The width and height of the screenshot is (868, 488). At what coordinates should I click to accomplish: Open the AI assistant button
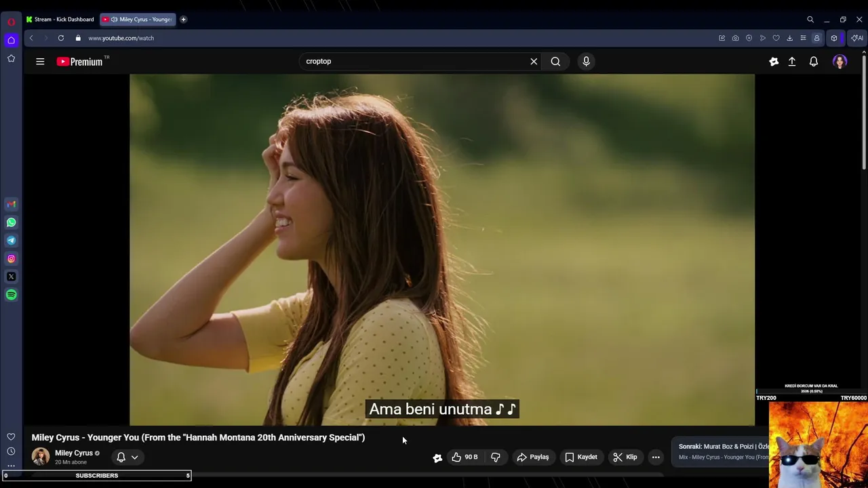857,38
